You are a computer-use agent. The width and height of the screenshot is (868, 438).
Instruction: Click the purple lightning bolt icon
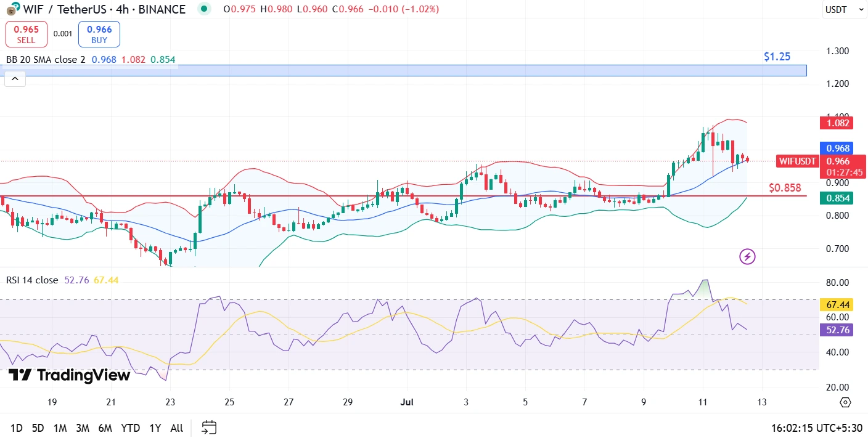click(747, 256)
